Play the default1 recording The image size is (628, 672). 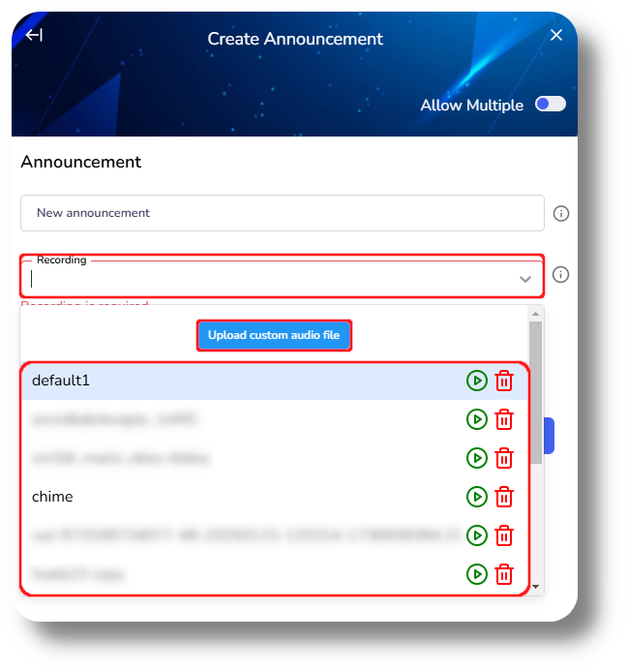[x=476, y=381]
